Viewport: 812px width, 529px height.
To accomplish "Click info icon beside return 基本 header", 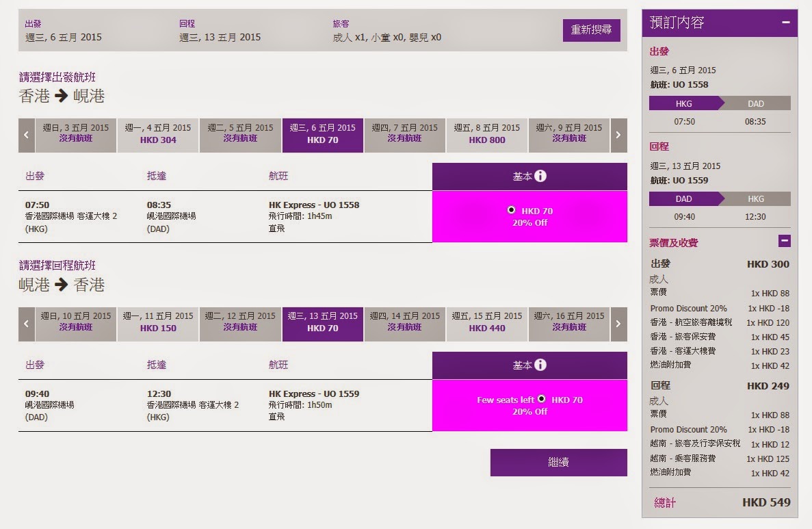I will 540,365.
